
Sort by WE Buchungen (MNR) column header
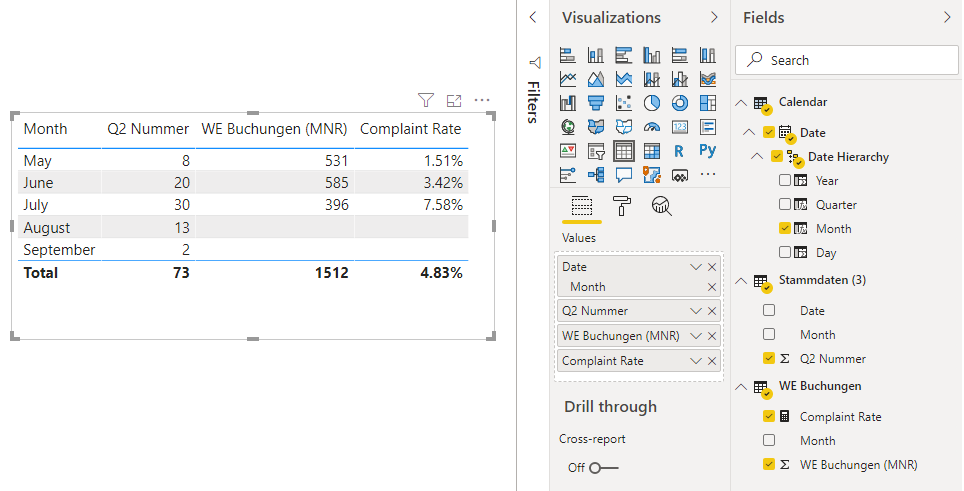pyautogui.click(x=274, y=129)
